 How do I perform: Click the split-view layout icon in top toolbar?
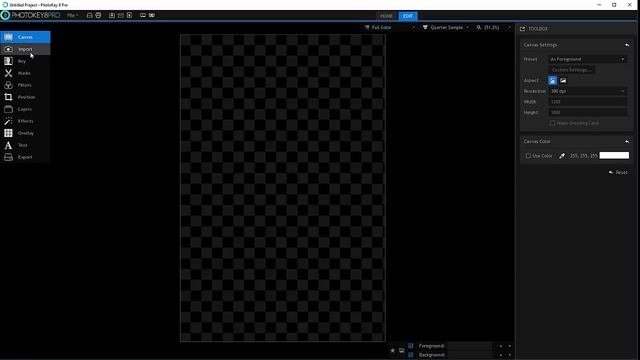tap(152, 16)
